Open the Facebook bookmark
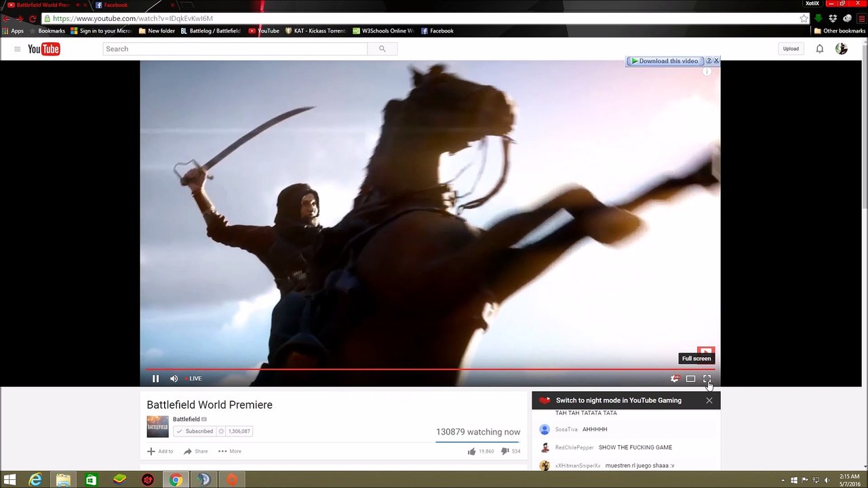Viewport: 868px width, 488px height. [437, 30]
